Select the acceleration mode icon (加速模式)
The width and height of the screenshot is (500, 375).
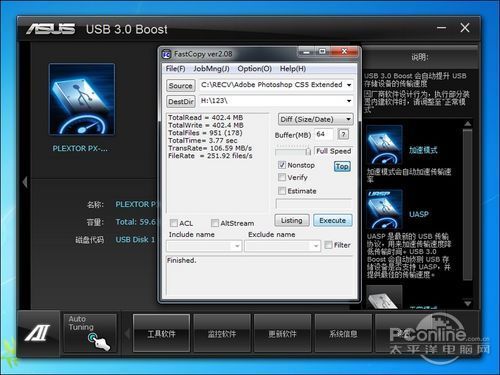click(384, 145)
